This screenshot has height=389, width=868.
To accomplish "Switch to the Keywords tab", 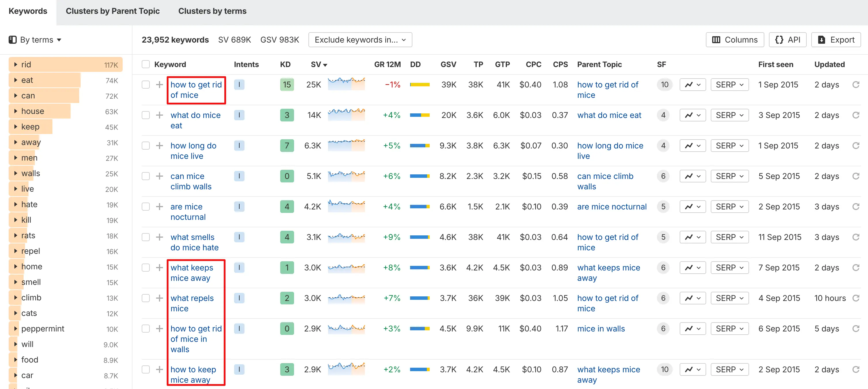I will pos(28,11).
